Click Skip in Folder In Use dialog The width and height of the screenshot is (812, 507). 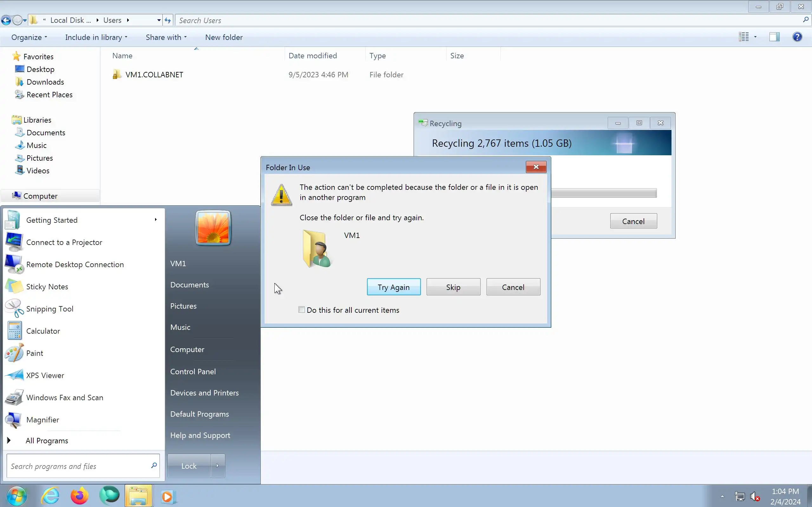(453, 287)
